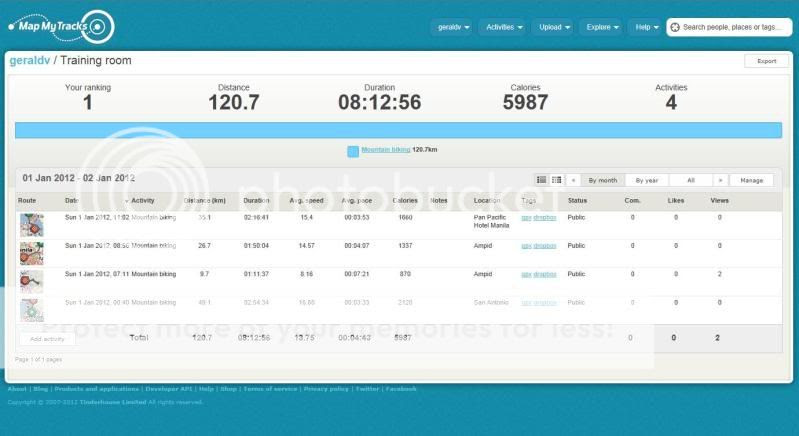Sort by Likes column header
Screen dimensions: 799x436
tap(676, 201)
